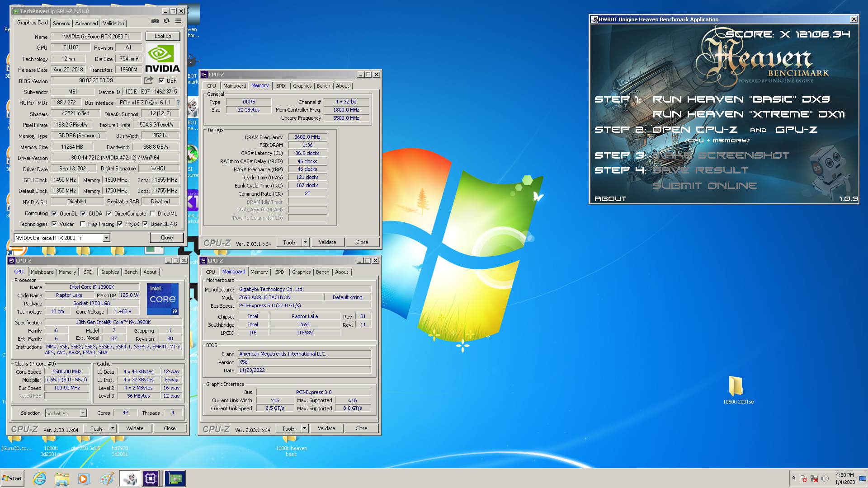
Task: Expand Tools dropdown arrow in Mainboard CPU-Z window
Action: pyautogui.click(x=304, y=428)
